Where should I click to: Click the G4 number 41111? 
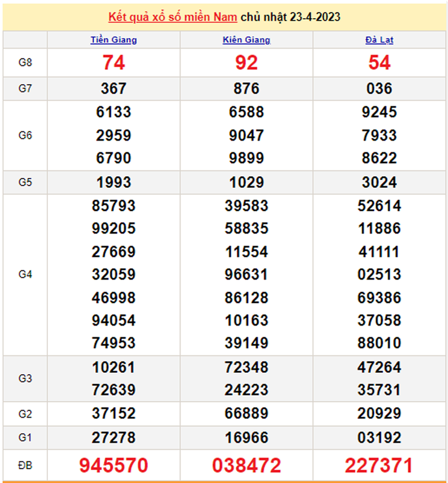click(379, 252)
